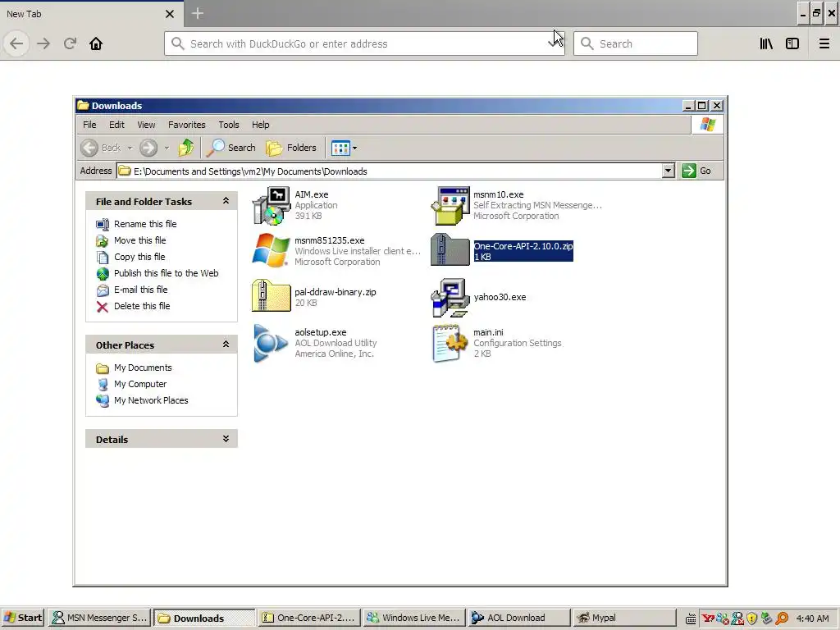Screen dimensions: 840x630
Task: Select the msnm851235.exe Windows Live icon
Action: (x=271, y=251)
